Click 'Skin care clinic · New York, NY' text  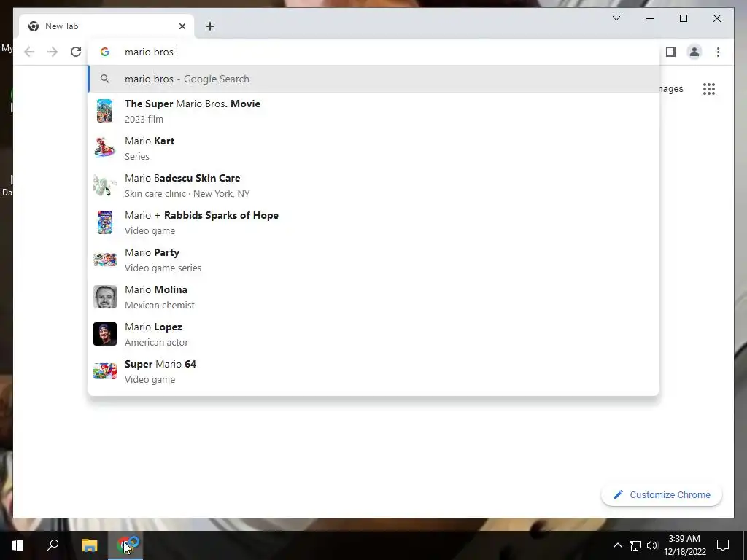click(187, 193)
